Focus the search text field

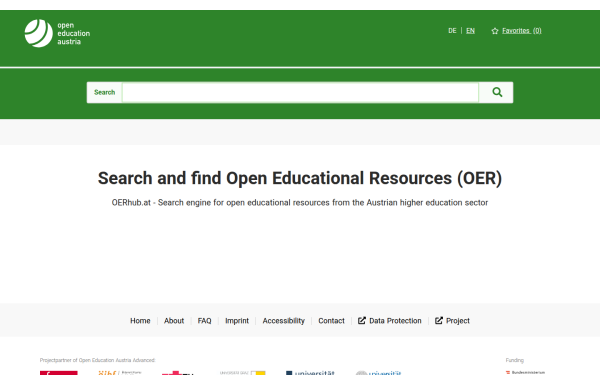tap(300, 92)
